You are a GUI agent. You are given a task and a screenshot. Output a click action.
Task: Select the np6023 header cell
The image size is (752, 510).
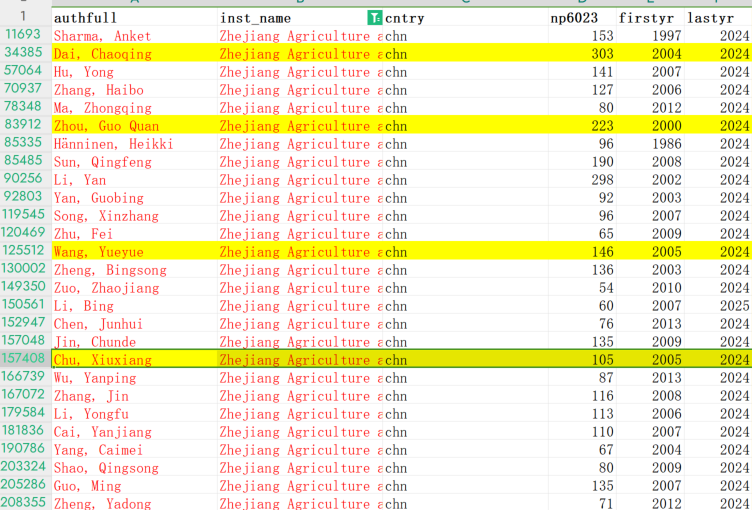[x=581, y=18]
